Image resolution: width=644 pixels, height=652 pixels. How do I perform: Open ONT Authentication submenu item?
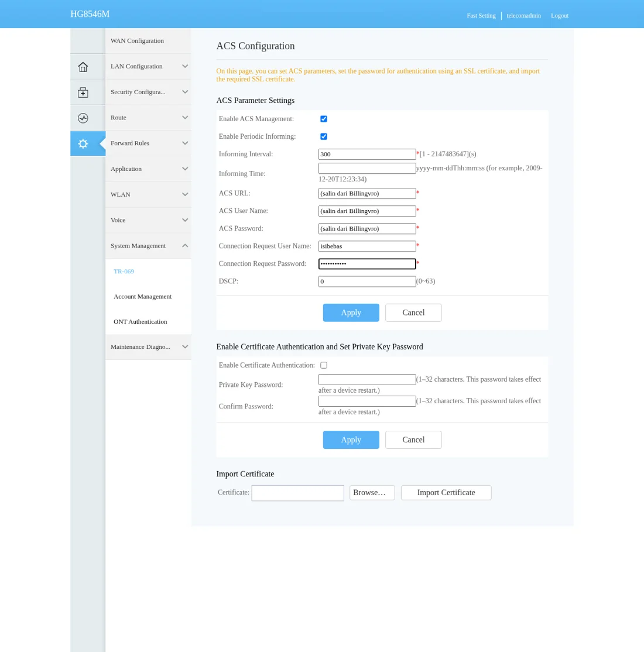pyautogui.click(x=140, y=322)
